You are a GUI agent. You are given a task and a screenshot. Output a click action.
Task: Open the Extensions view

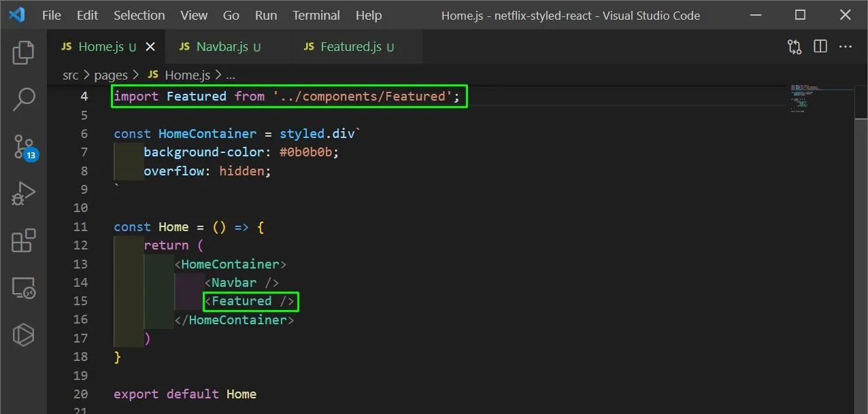pos(24,241)
